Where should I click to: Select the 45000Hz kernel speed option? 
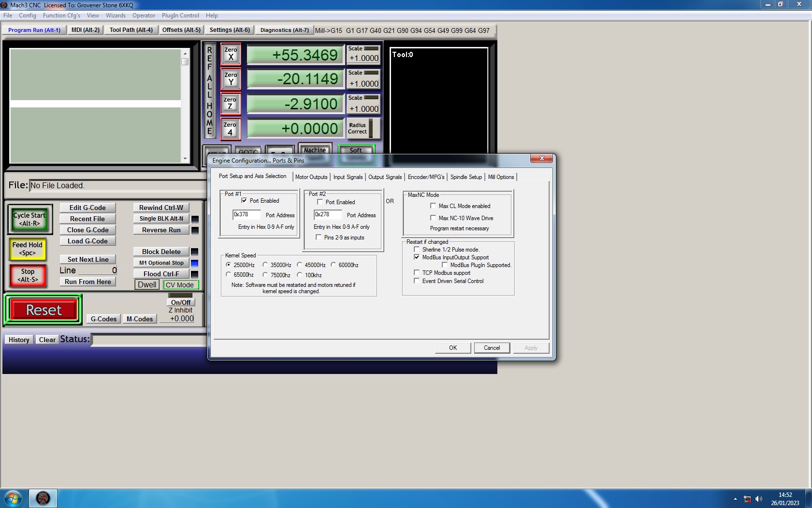pyautogui.click(x=300, y=265)
